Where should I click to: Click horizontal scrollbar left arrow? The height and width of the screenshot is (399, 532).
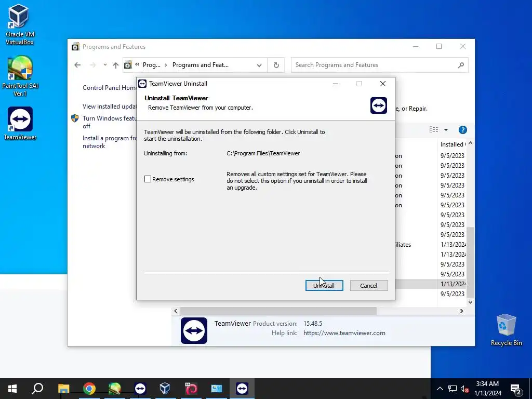(176, 311)
